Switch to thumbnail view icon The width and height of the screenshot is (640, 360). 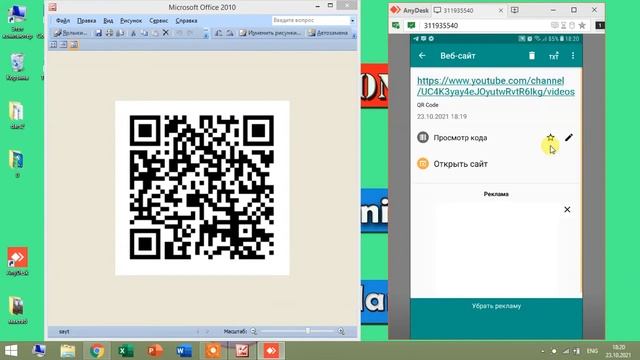pos(53,44)
